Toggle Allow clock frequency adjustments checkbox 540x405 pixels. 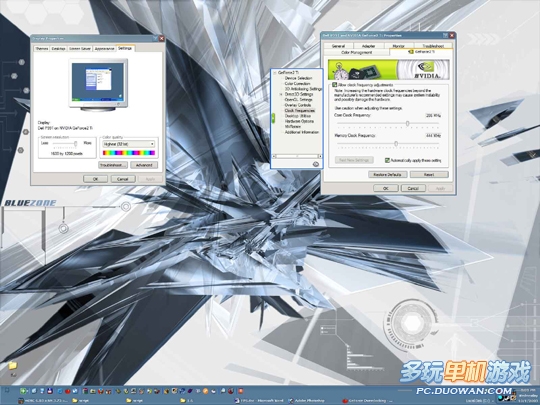pyautogui.click(x=334, y=85)
